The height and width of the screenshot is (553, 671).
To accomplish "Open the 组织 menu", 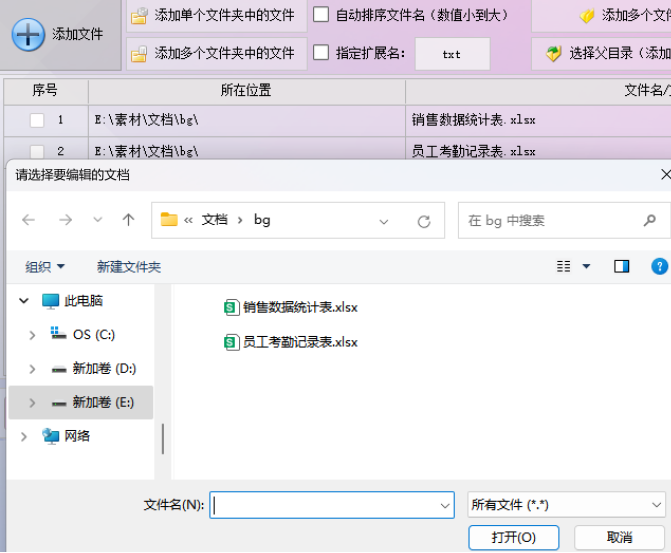I will [45, 267].
